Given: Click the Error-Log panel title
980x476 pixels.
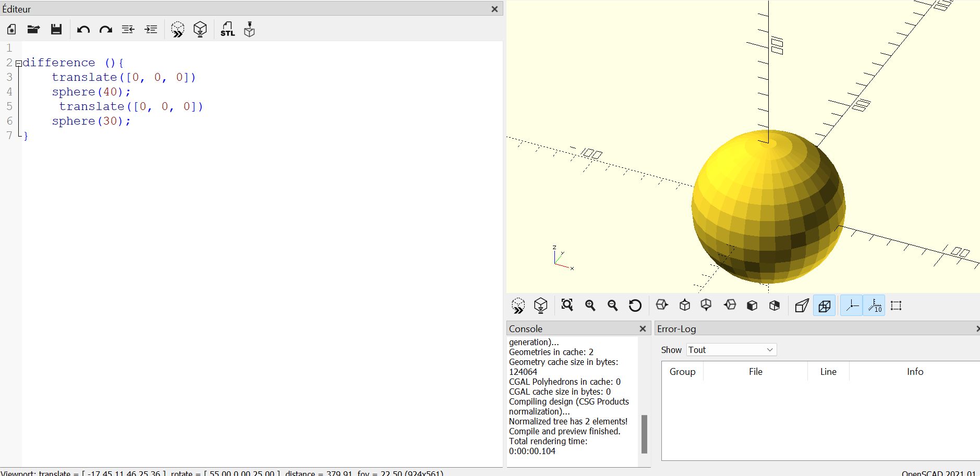Looking at the screenshot, I should tap(676, 328).
